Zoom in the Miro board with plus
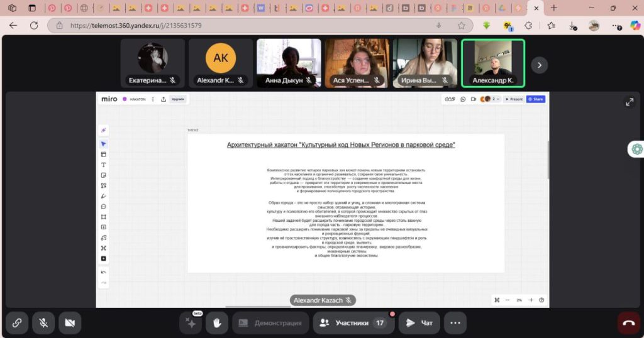The image size is (644, 338). (531, 300)
